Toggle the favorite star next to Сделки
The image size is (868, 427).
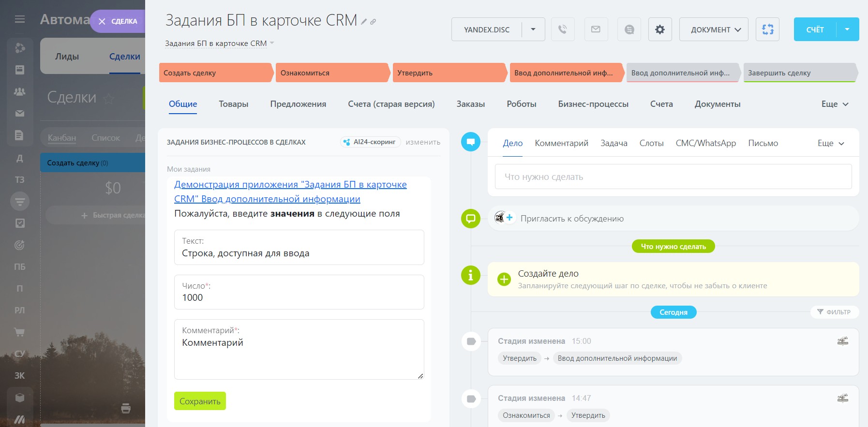click(x=109, y=99)
